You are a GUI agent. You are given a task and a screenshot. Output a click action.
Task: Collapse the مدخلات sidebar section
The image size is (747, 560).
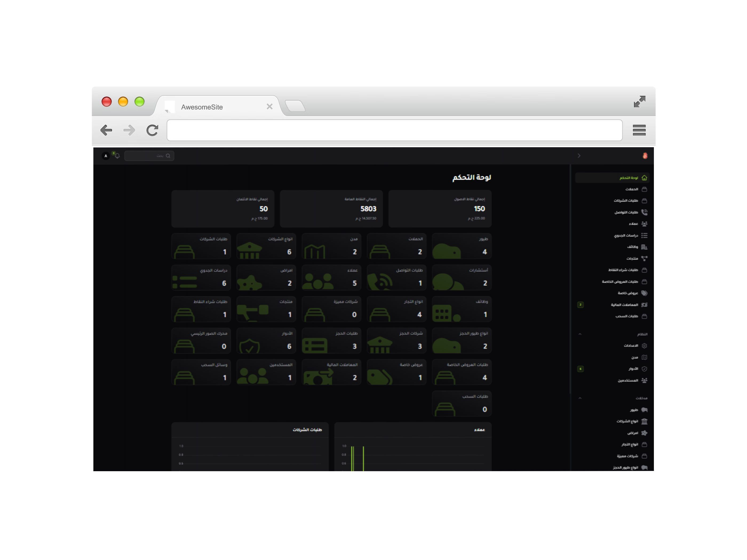tap(580, 398)
